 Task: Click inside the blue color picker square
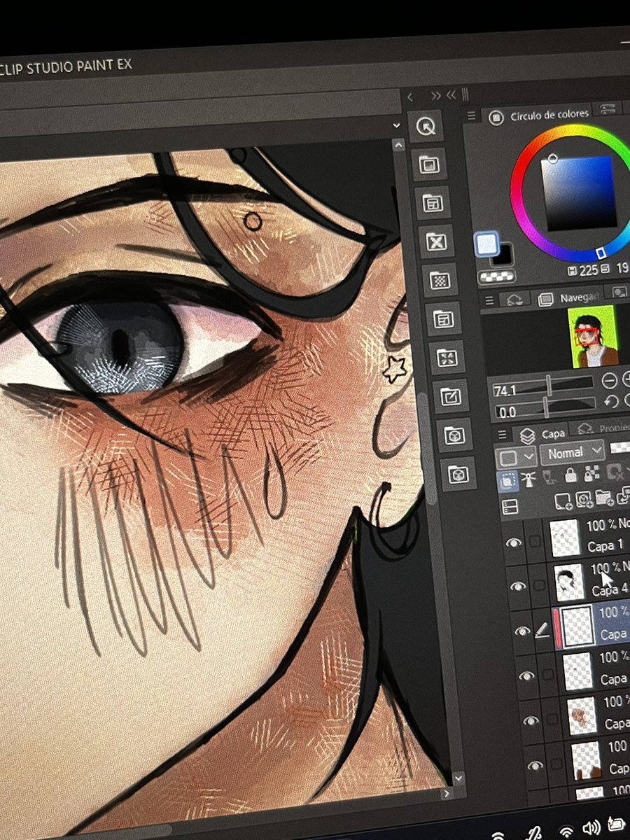click(x=578, y=192)
